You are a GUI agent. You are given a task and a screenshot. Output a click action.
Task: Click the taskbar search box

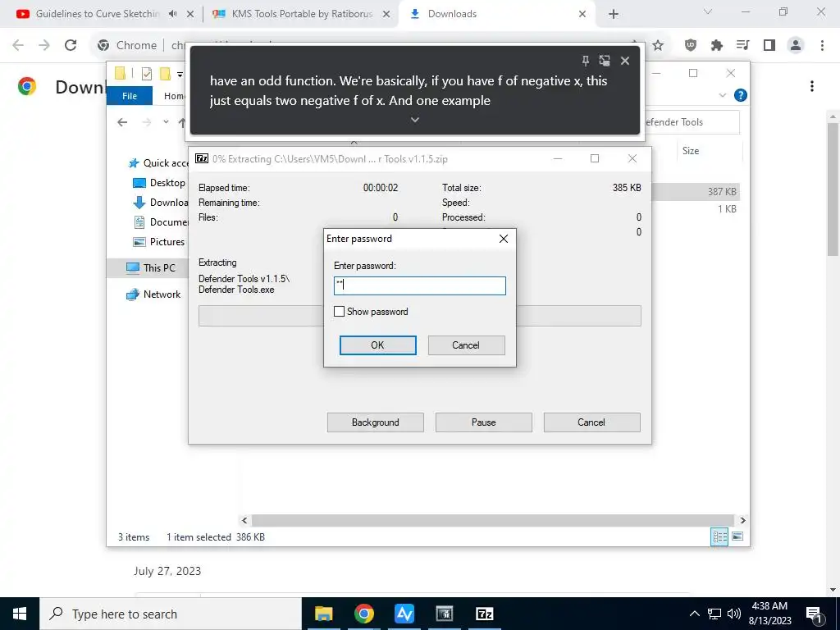(171, 614)
